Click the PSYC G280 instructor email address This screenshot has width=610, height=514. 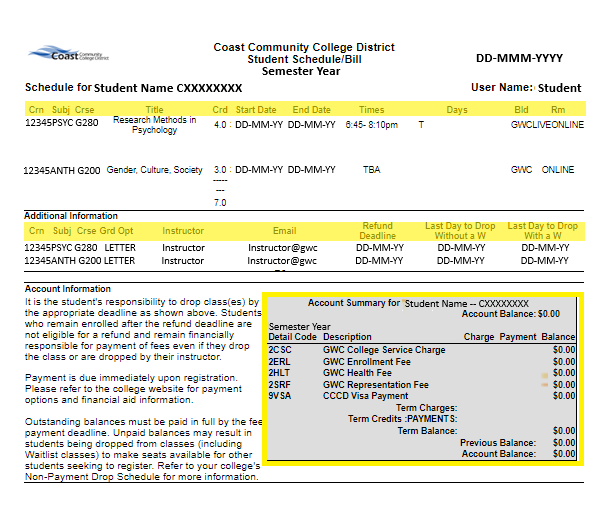pyautogui.click(x=283, y=248)
